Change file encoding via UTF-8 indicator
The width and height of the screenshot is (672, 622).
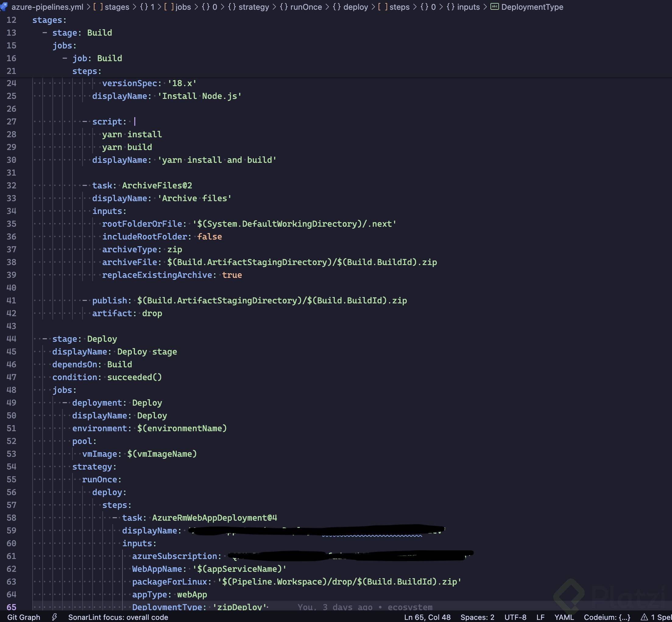pos(515,617)
